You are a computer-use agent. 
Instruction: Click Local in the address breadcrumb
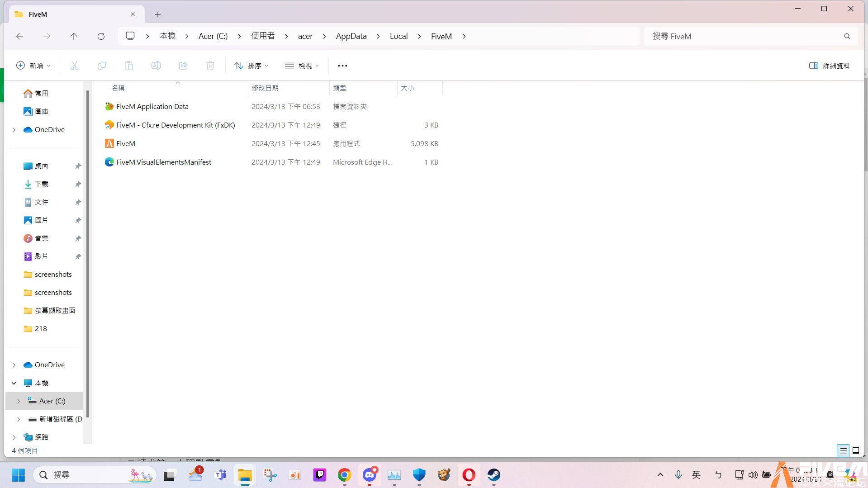pos(398,36)
